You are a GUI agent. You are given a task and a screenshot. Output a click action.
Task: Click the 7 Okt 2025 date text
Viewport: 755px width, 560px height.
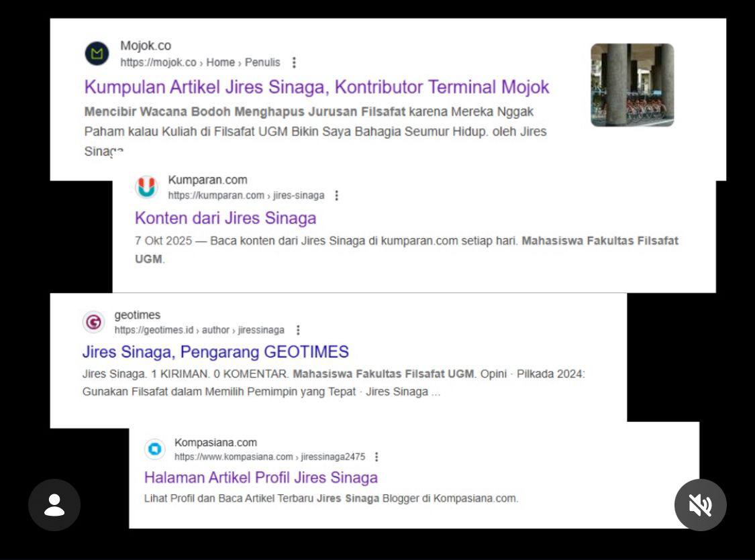click(163, 241)
